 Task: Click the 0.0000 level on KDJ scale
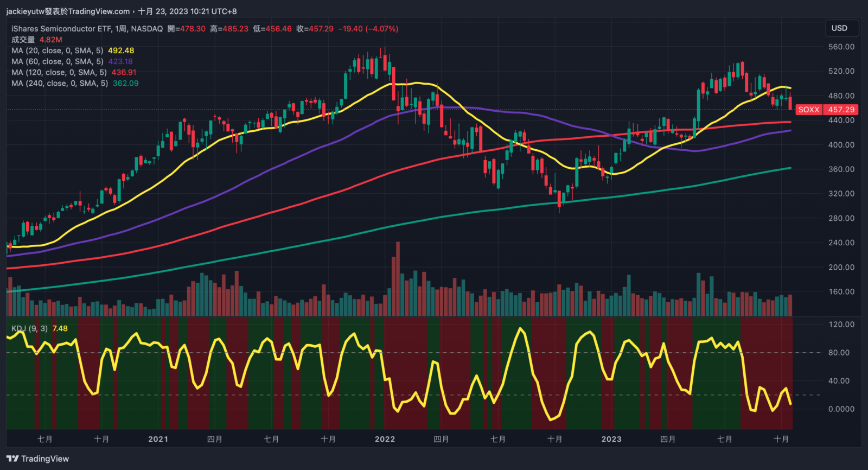(x=841, y=409)
